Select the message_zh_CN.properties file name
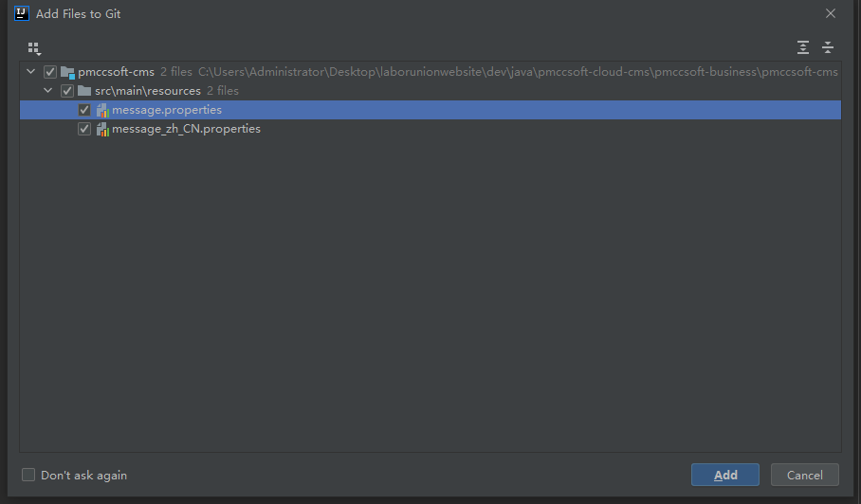Screen dimensions: 861x504 coord(186,129)
